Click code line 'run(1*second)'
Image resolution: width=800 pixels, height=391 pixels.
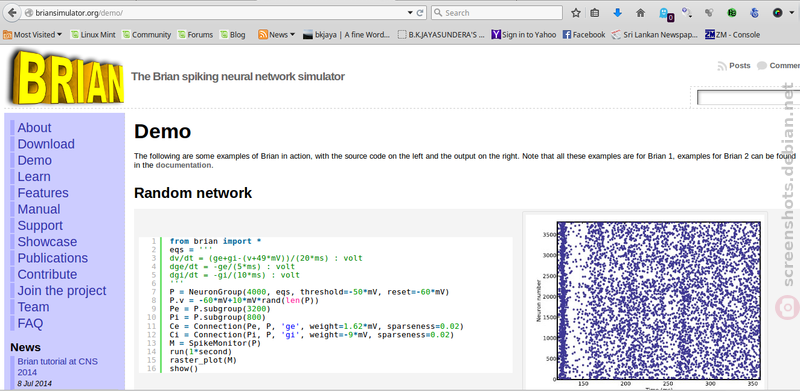201,352
